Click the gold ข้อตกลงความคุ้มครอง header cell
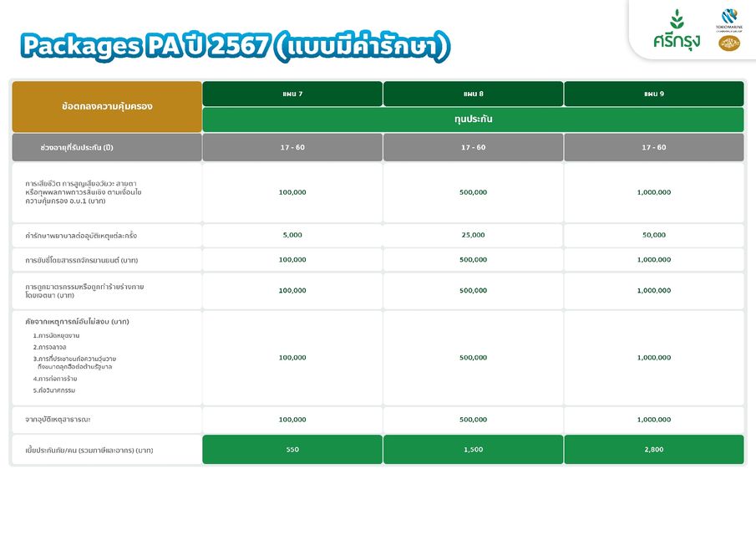Image resolution: width=756 pixels, height=535 pixels. pyautogui.click(x=107, y=107)
